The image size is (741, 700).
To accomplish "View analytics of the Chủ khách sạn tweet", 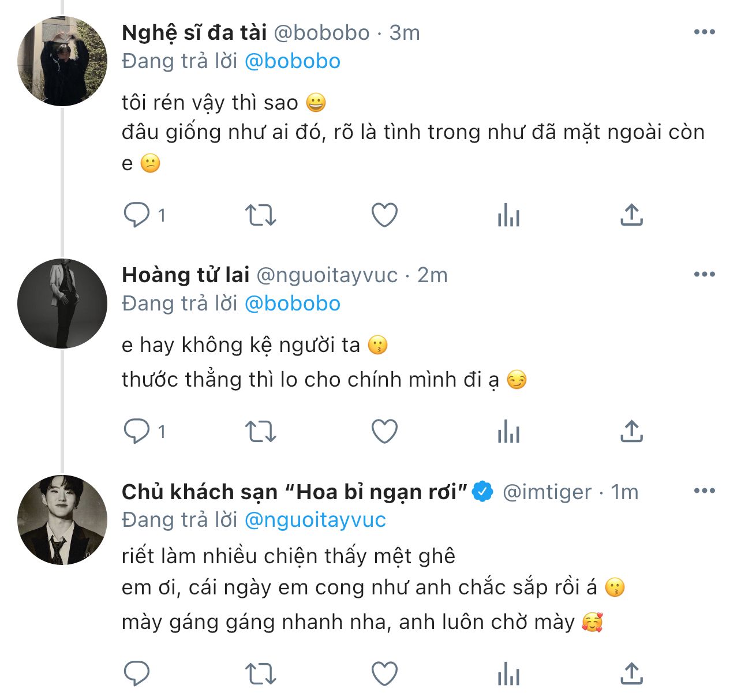I will [x=508, y=673].
